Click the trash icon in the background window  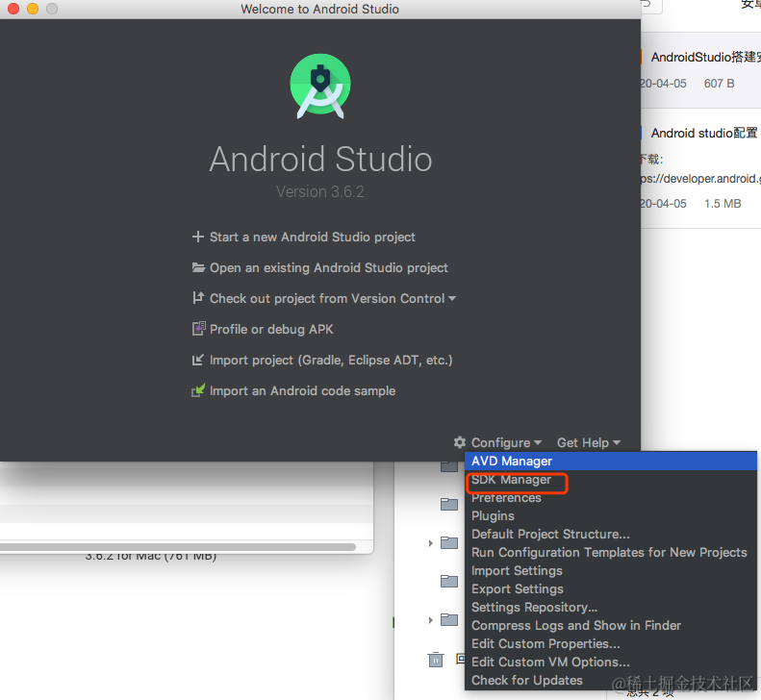436,660
